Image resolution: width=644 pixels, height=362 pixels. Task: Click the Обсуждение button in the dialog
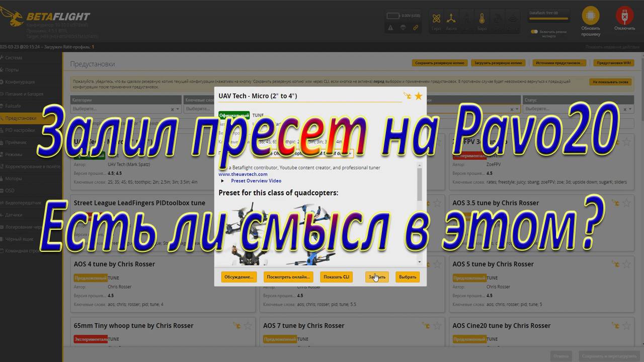(x=239, y=277)
